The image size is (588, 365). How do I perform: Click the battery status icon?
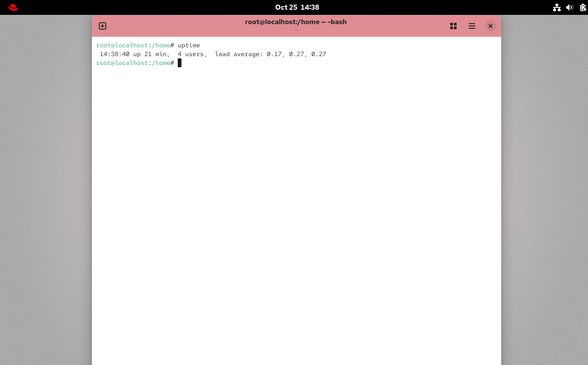[582, 7]
